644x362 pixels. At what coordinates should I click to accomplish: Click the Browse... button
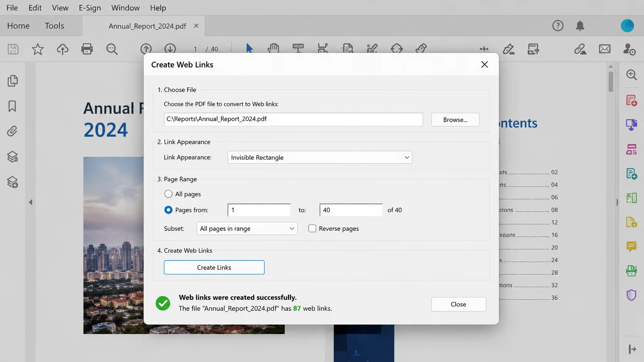(455, 120)
